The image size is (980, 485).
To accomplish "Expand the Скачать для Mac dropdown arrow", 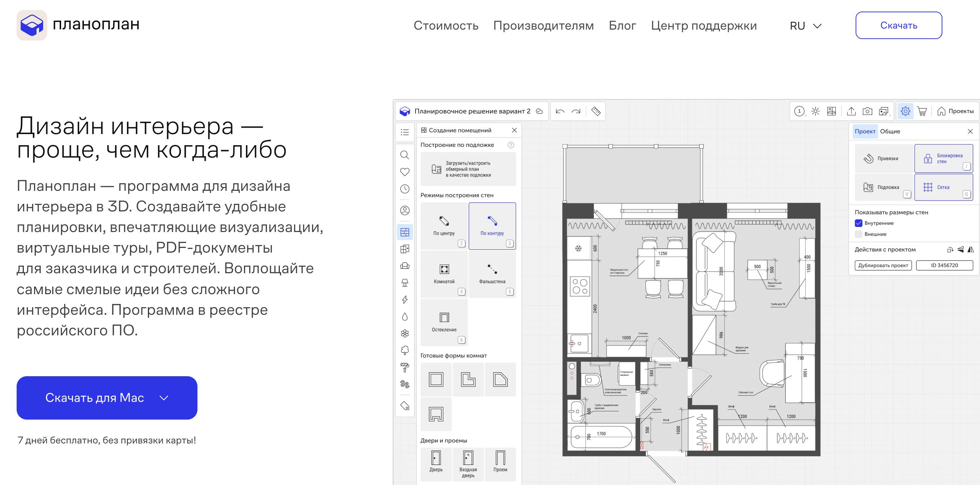I will point(163,398).
